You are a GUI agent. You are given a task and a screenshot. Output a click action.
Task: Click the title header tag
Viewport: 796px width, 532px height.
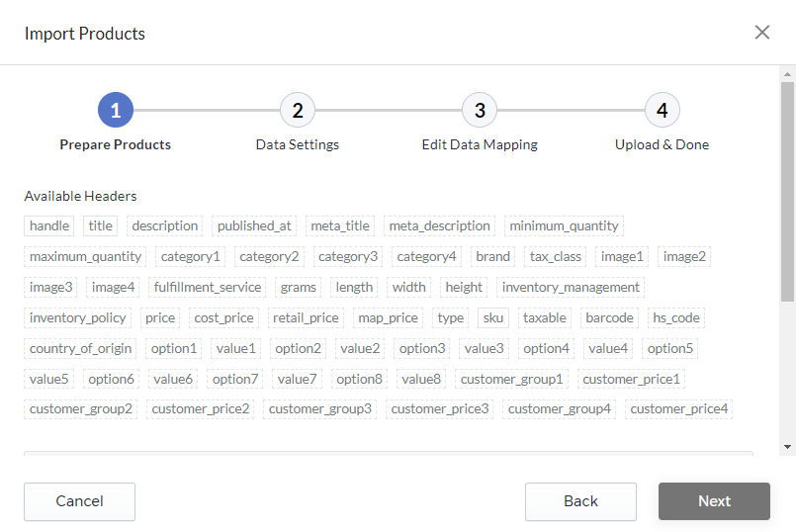point(101,225)
